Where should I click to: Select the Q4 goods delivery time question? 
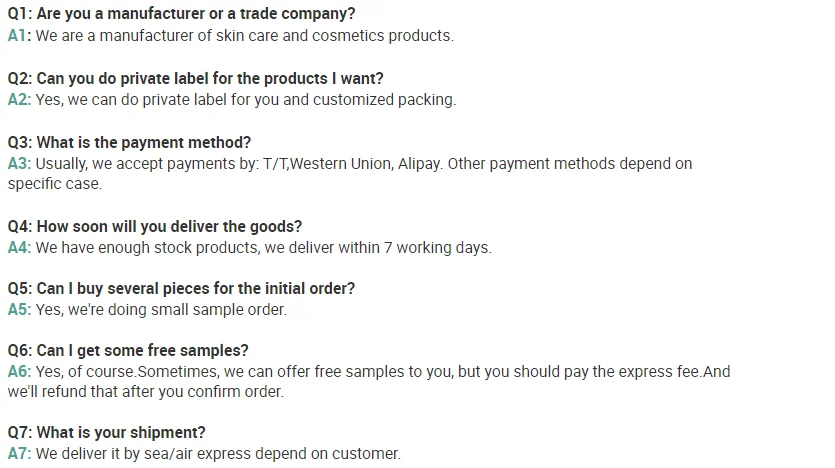point(155,226)
